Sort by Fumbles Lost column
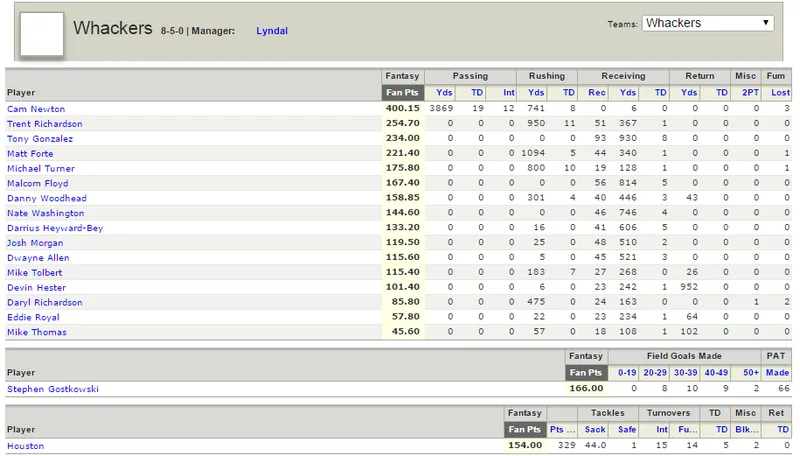Screen dimensions: 800x456 tap(781, 92)
